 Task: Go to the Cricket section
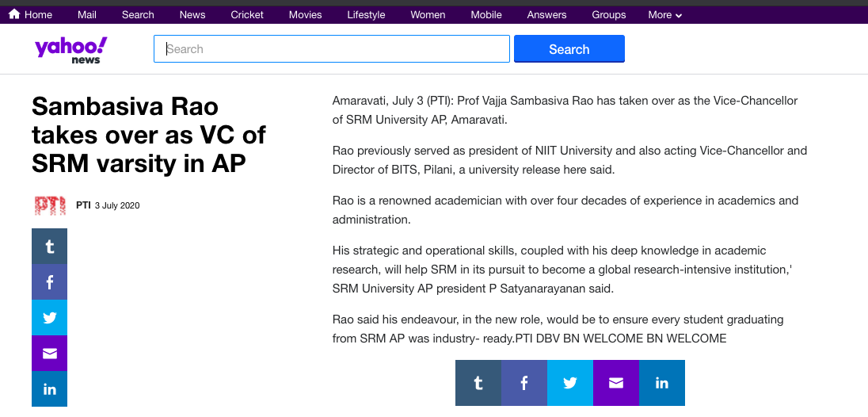[x=247, y=14]
